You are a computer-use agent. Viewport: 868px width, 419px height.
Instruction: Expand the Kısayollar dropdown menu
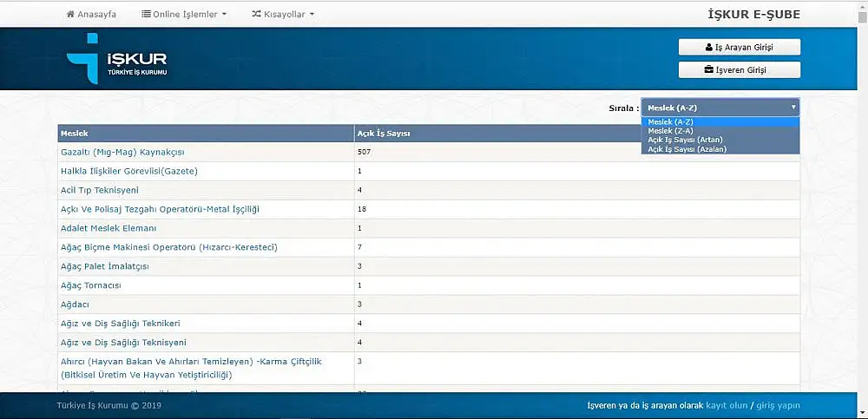(x=283, y=15)
